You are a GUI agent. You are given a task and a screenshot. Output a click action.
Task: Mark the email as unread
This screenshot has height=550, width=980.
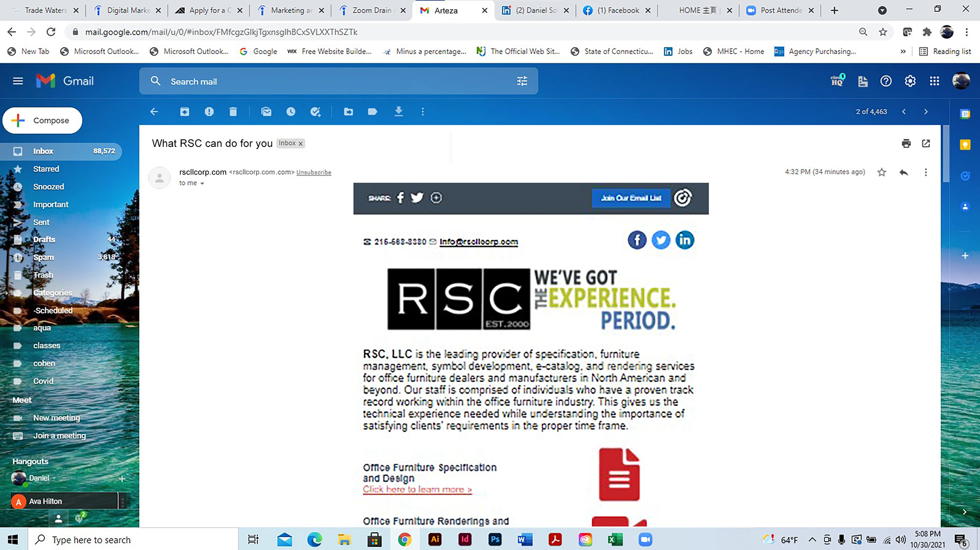266,112
